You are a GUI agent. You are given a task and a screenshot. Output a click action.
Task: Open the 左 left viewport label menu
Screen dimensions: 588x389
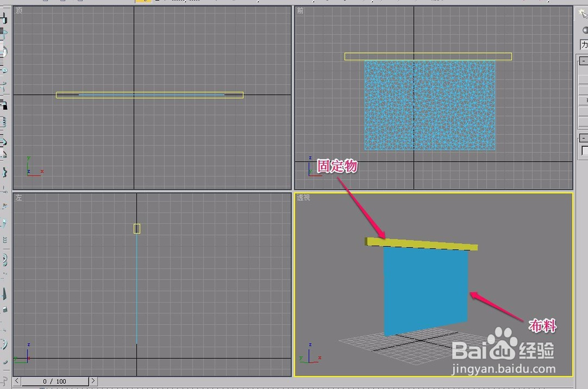click(x=19, y=197)
